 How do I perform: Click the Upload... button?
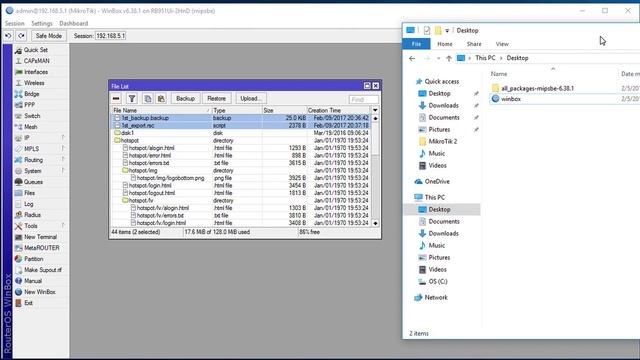[x=251, y=98]
